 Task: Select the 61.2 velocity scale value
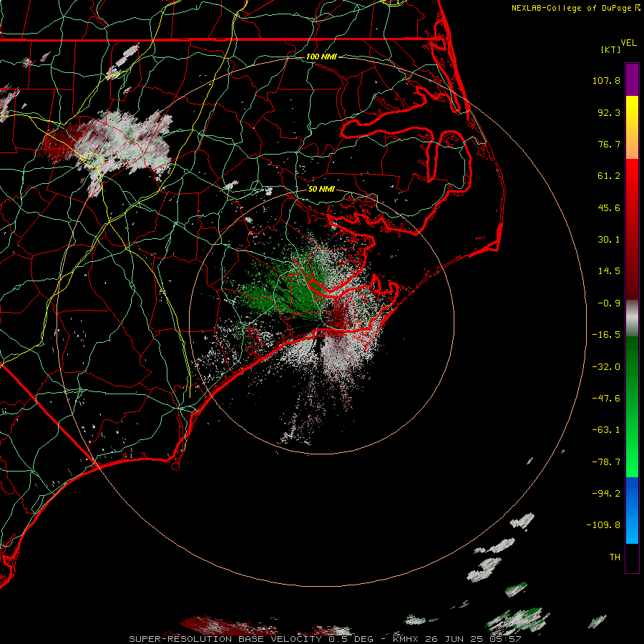[609, 176]
